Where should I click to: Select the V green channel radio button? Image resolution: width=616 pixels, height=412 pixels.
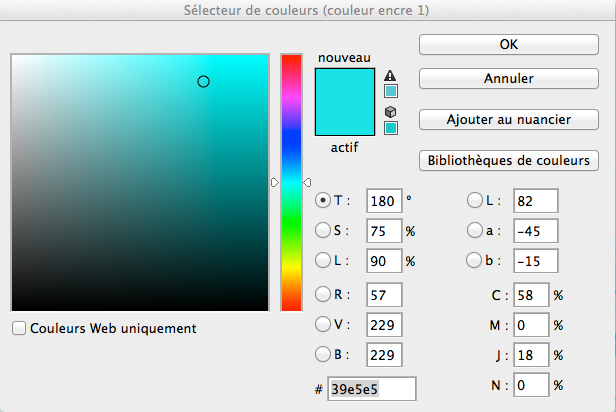323,324
